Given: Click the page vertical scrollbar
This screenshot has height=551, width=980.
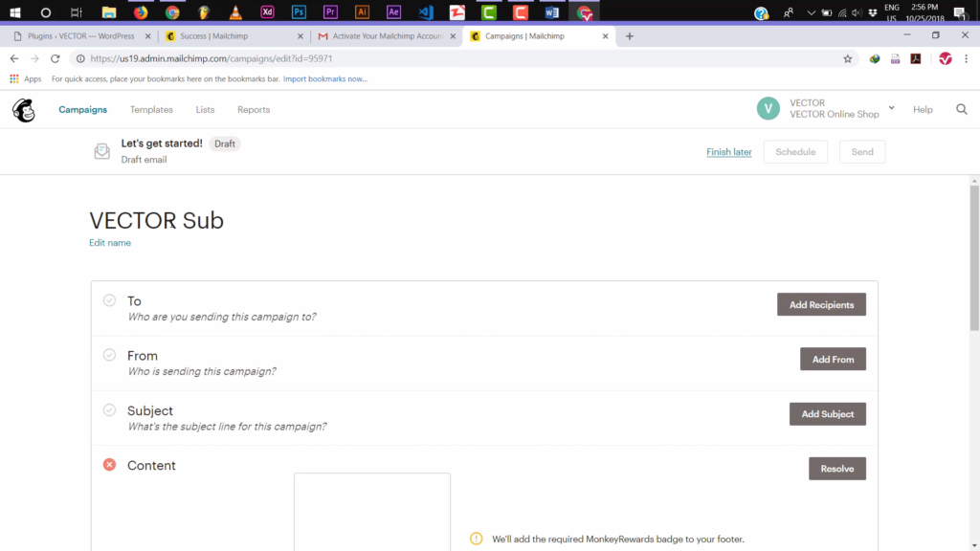Looking at the screenshot, I should (974, 258).
